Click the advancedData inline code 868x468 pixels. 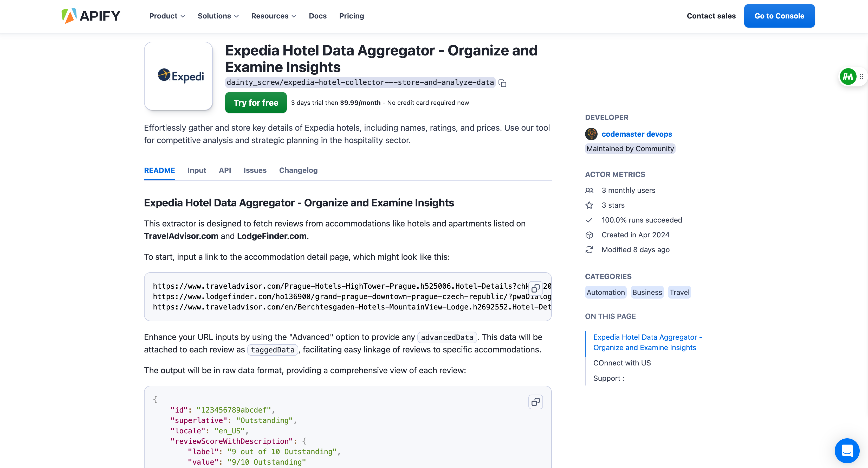pos(447,337)
